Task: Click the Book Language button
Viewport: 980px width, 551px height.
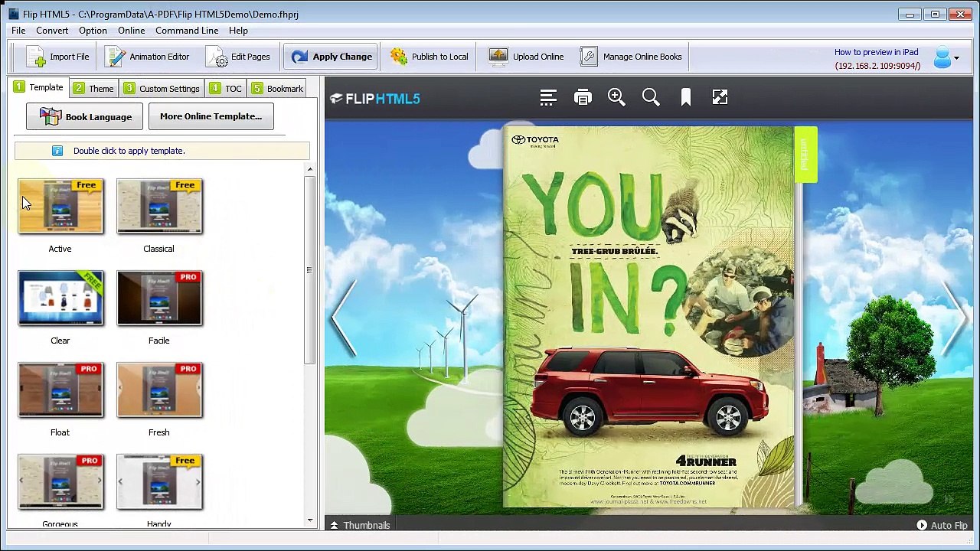Action: click(84, 116)
